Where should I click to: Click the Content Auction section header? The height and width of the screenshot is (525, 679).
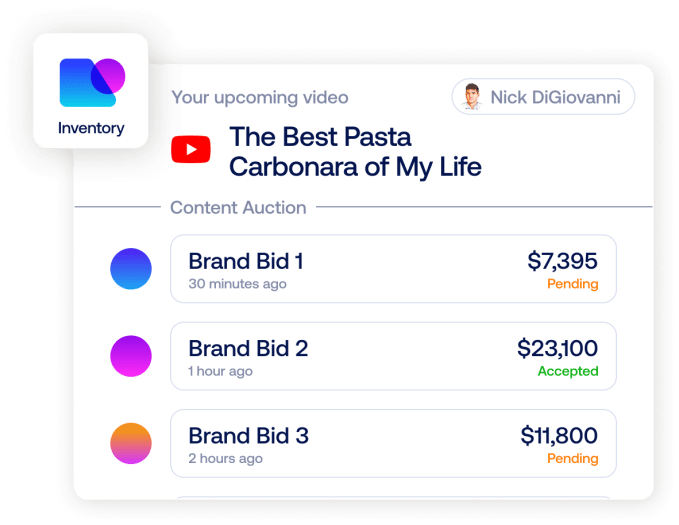(238, 208)
